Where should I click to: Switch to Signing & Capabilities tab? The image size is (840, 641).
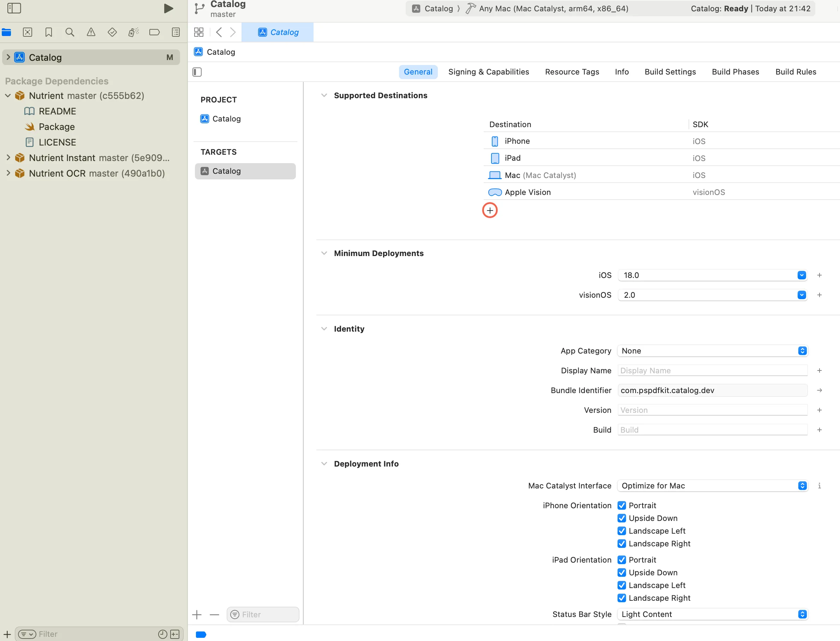(489, 72)
